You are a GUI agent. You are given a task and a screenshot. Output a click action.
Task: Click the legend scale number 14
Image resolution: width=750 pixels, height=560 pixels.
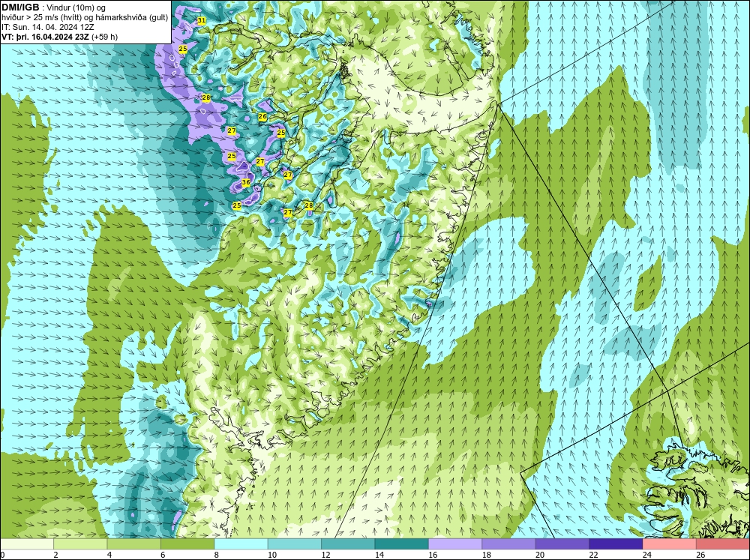tap(379, 555)
